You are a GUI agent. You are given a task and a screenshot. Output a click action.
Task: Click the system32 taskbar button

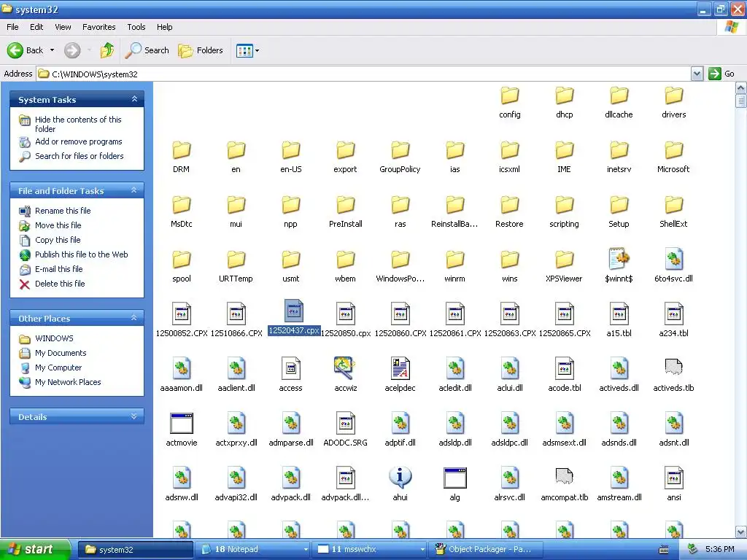click(136, 550)
